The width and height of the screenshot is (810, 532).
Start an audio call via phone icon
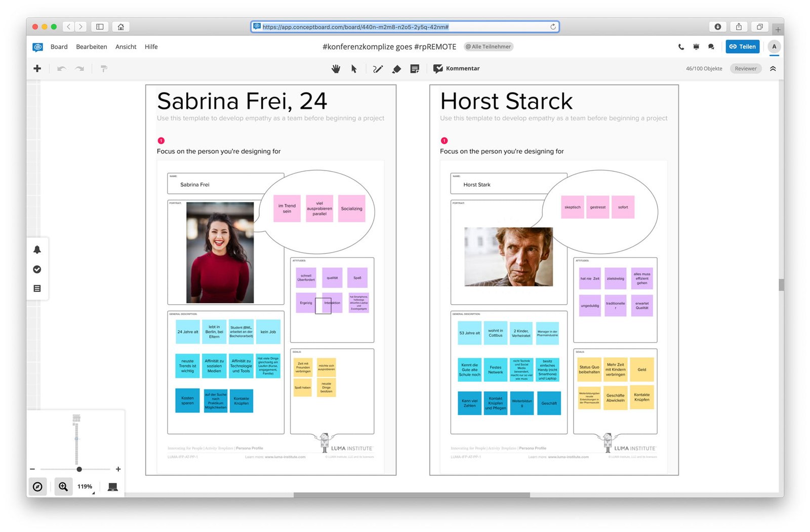tap(681, 47)
